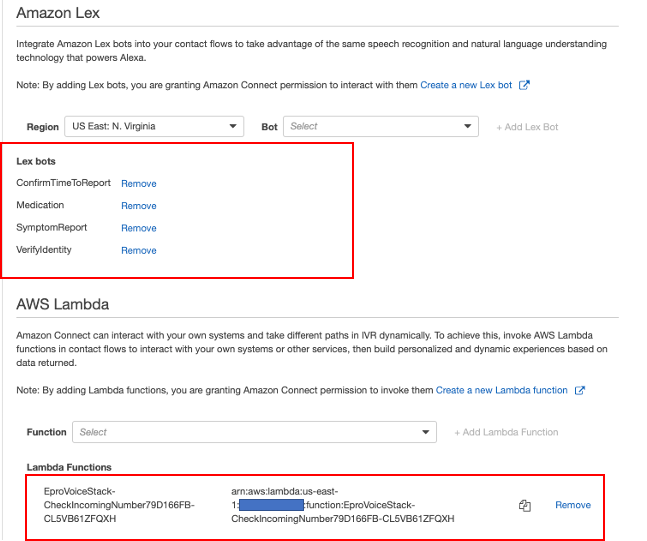Open the Function select dropdown
Image resolution: width=647 pixels, height=541 pixels.
pyautogui.click(x=254, y=432)
